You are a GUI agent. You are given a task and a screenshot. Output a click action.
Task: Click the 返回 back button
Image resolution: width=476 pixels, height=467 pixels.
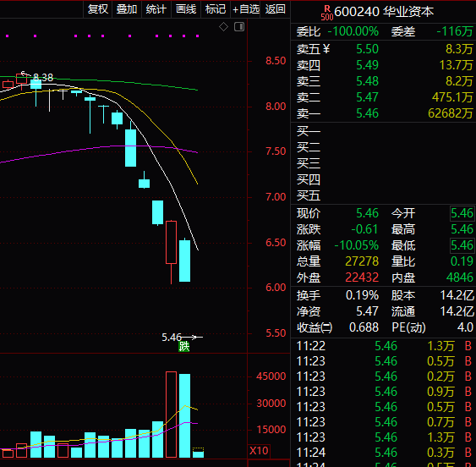tap(275, 9)
